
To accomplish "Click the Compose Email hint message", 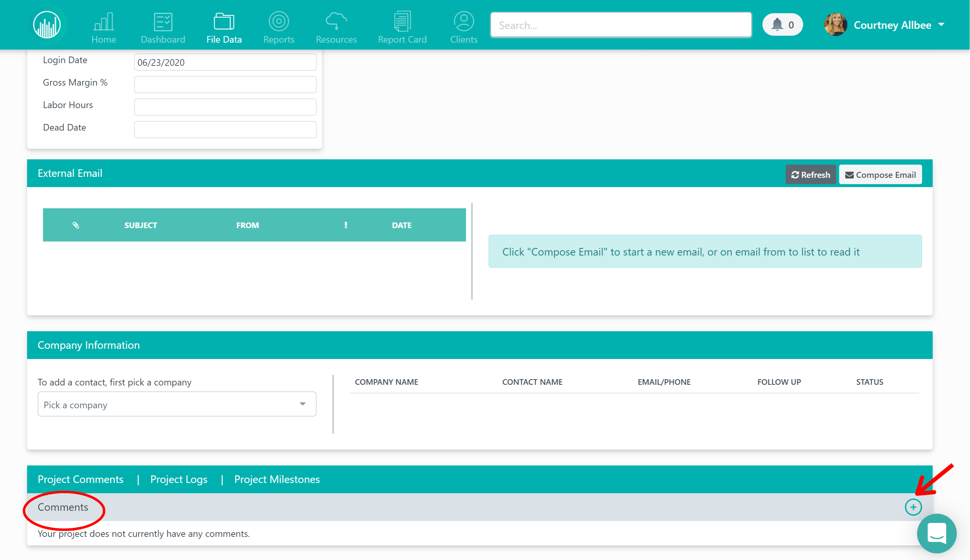I will tap(705, 252).
